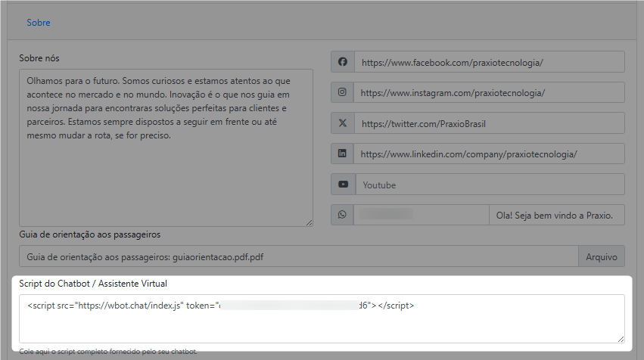Edit the Facebook URL field

coord(490,62)
